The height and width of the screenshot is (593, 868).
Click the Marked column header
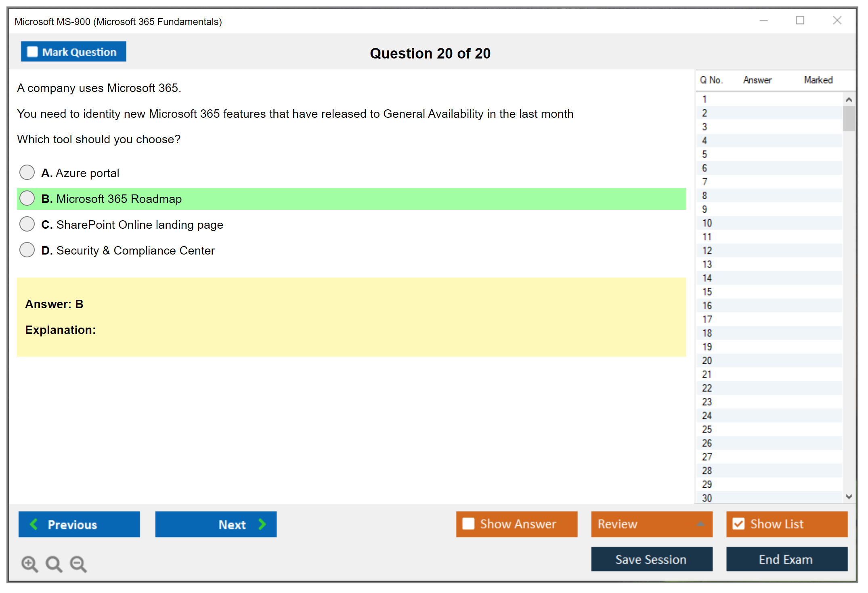coord(818,80)
